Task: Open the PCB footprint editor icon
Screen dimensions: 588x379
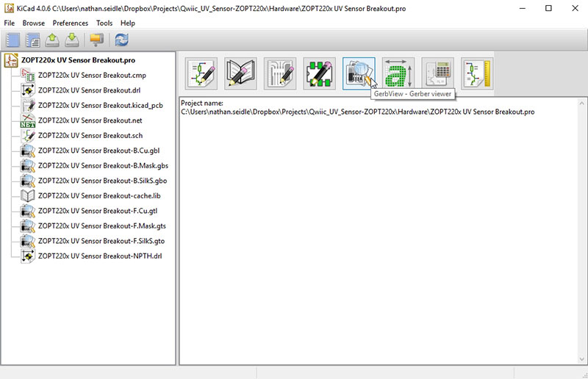Action: 319,73
